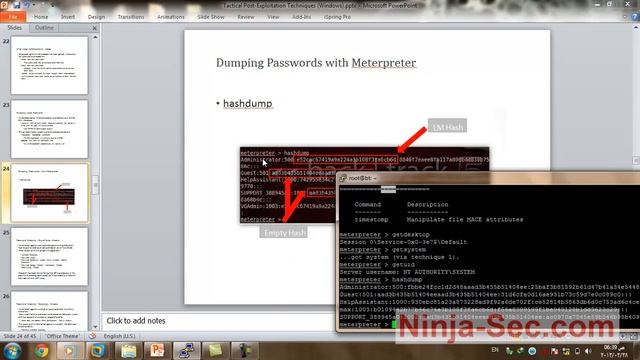
Task: Open the VirtualBox taskbar icon
Action: [x=97, y=351]
